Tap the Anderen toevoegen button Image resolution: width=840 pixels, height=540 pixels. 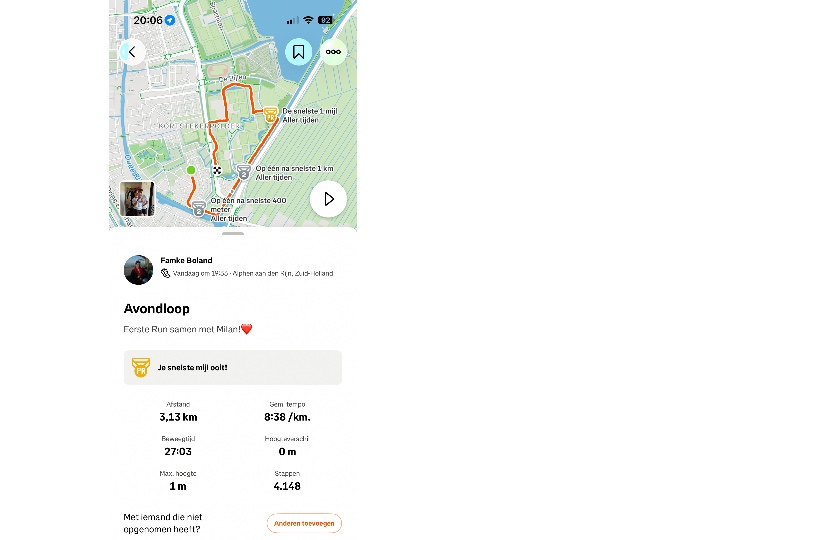pyautogui.click(x=304, y=523)
